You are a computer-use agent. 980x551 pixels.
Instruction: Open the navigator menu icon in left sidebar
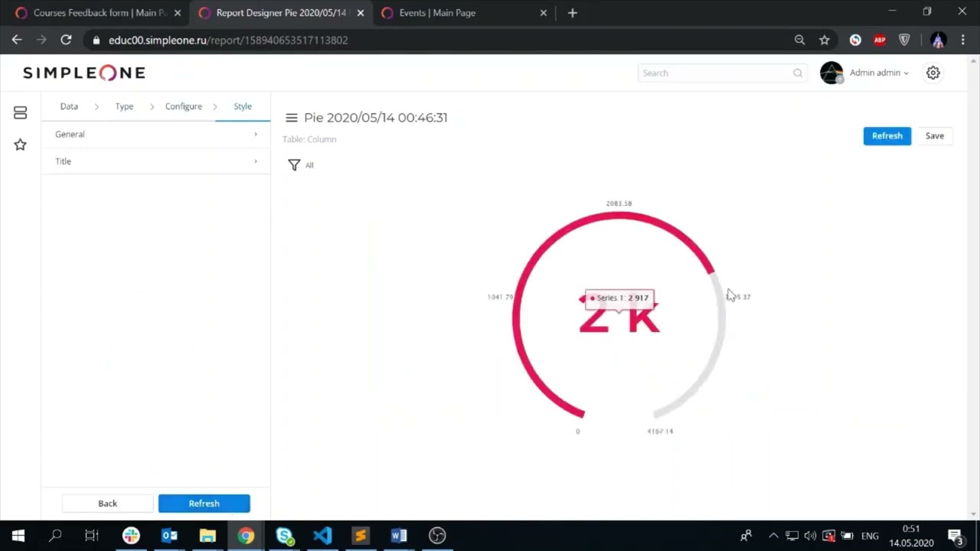point(20,112)
